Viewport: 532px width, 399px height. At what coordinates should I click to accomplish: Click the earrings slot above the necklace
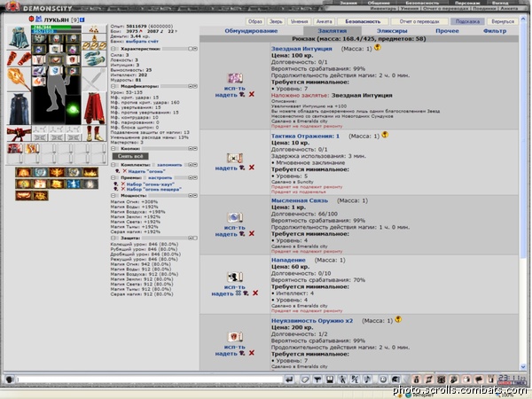point(94,29)
